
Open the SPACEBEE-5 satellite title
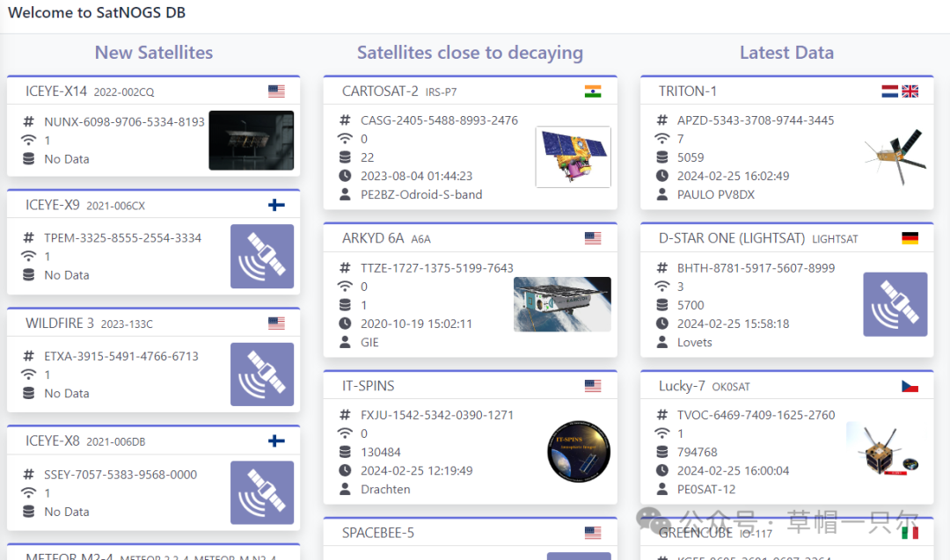tap(378, 533)
